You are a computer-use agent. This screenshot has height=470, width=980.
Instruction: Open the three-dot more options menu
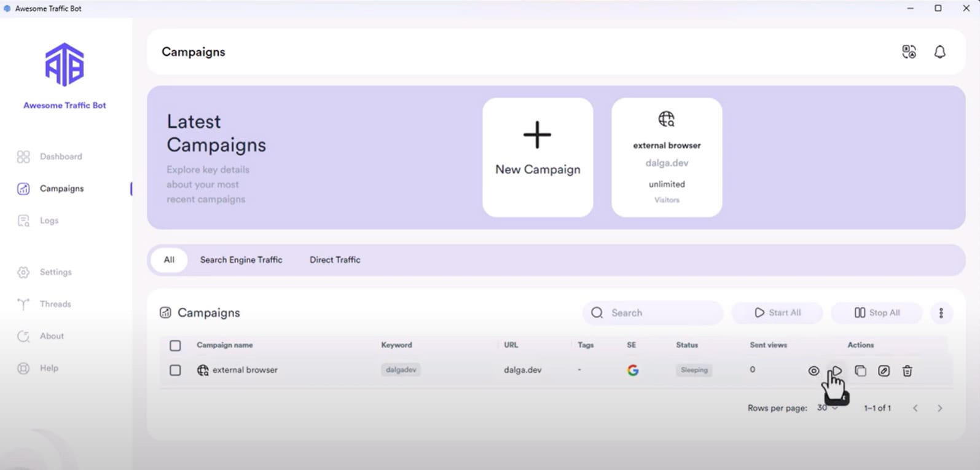coord(941,313)
